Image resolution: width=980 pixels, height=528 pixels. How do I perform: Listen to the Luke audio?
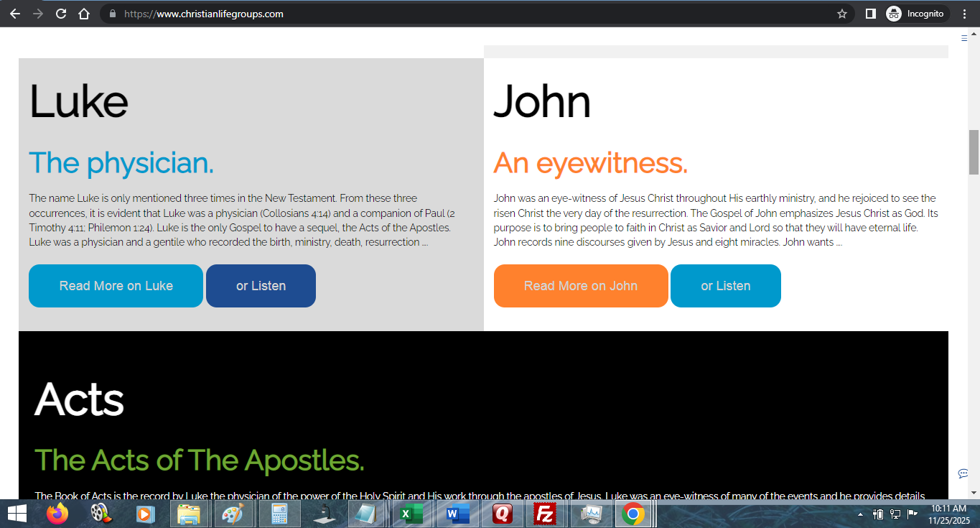coord(261,286)
